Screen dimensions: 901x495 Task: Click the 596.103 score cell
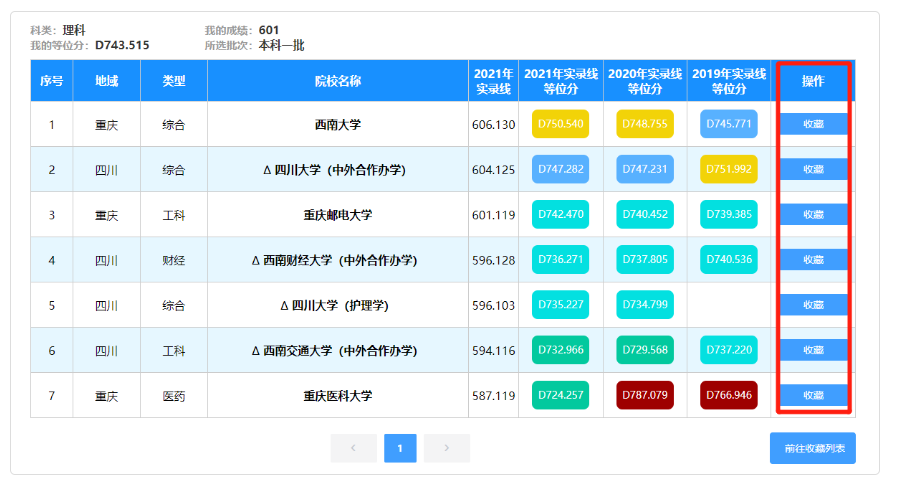coord(494,305)
